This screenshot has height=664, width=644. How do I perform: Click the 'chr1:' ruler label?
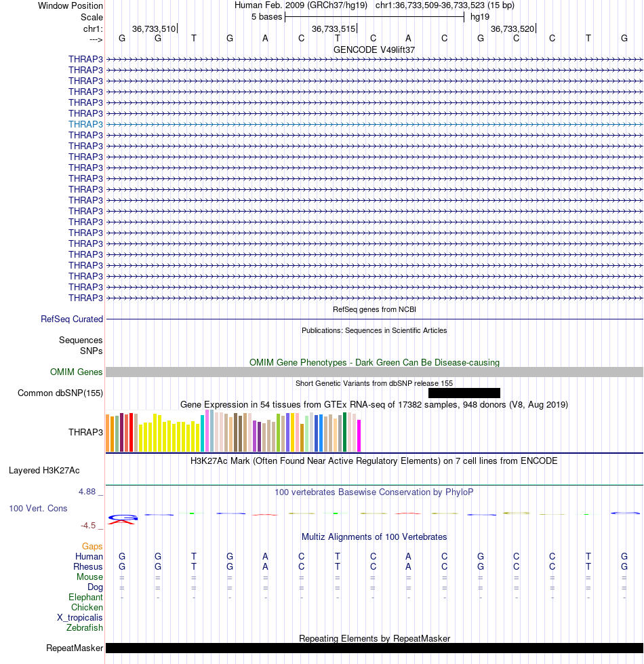(x=93, y=28)
